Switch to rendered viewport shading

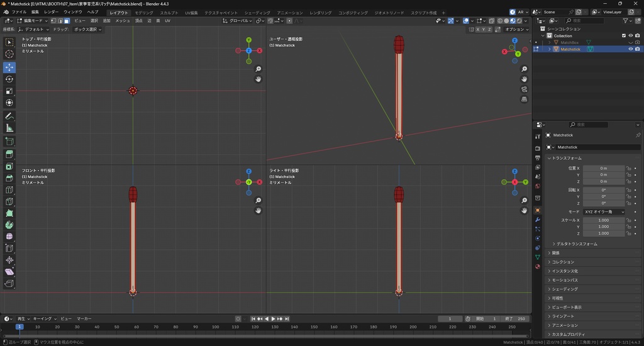pyautogui.click(x=519, y=21)
